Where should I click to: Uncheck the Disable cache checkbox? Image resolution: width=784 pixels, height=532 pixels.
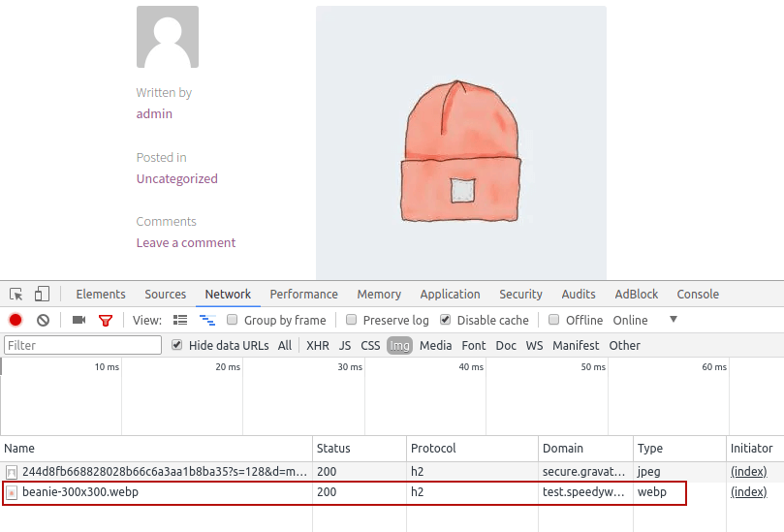click(446, 320)
